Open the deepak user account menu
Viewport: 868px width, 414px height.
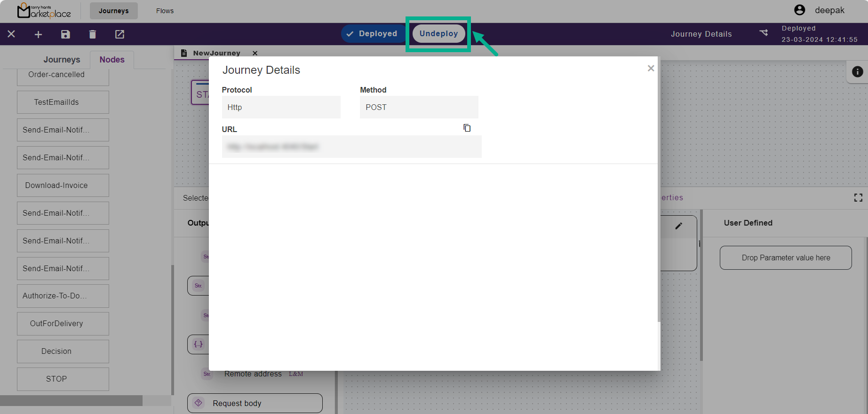pos(820,10)
